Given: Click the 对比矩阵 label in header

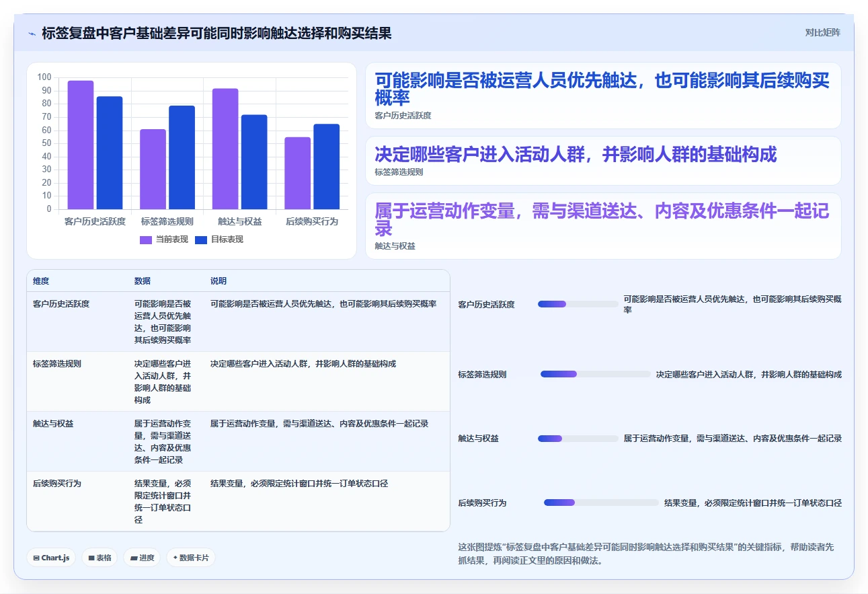Looking at the screenshot, I should pyautogui.click(x=822, y=32).
